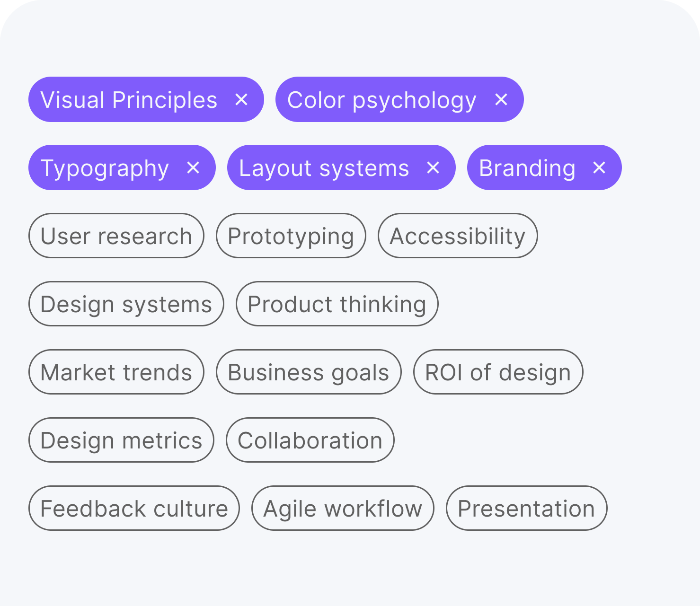This screenshot has height=606, width=700.
Task: Remove the Layout systems tag via its × icon
Action: pos(434,167)
